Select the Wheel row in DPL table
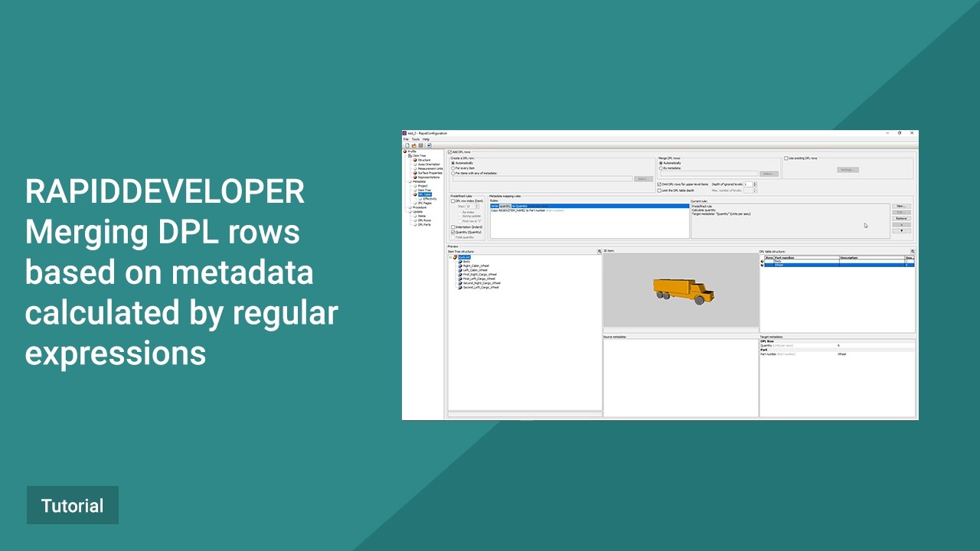The width and height of the screenshot is (980, 551). pos(840,265)
